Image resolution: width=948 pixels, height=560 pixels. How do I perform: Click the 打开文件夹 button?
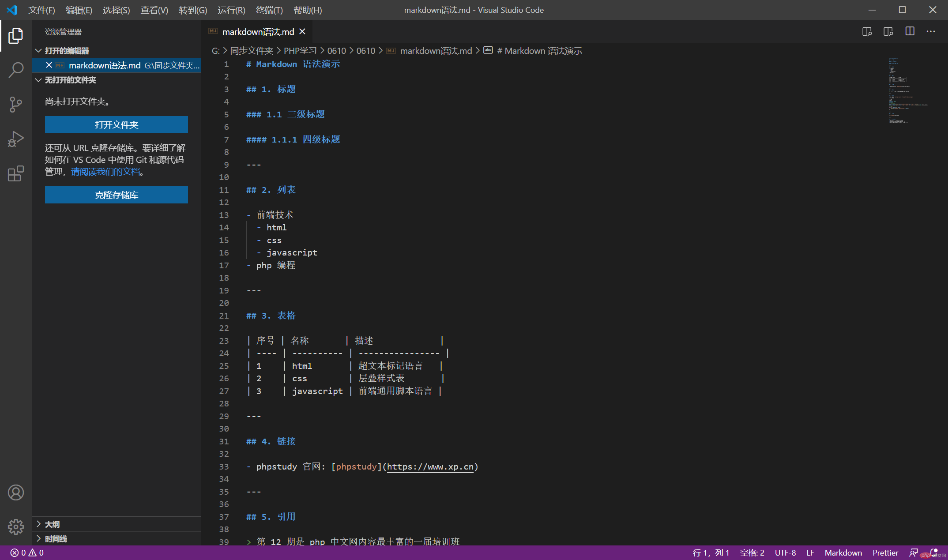pyautogui.click(x=117, y=125)
